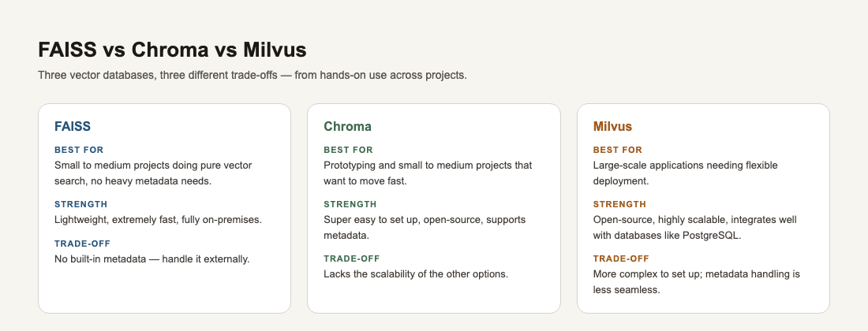This screenshot has height=331, width=868.
Task: Click the text 'No built-in metadata — handle it externally'
Action: pyautogui.click(x=152, y=258)
